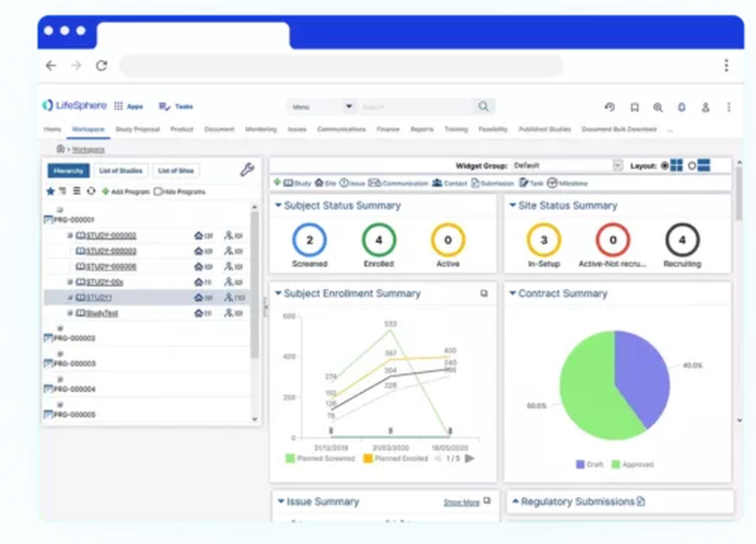Tick the Hide Programs checkbox
The image size is (756, 544).
click(x=158, y=191)
